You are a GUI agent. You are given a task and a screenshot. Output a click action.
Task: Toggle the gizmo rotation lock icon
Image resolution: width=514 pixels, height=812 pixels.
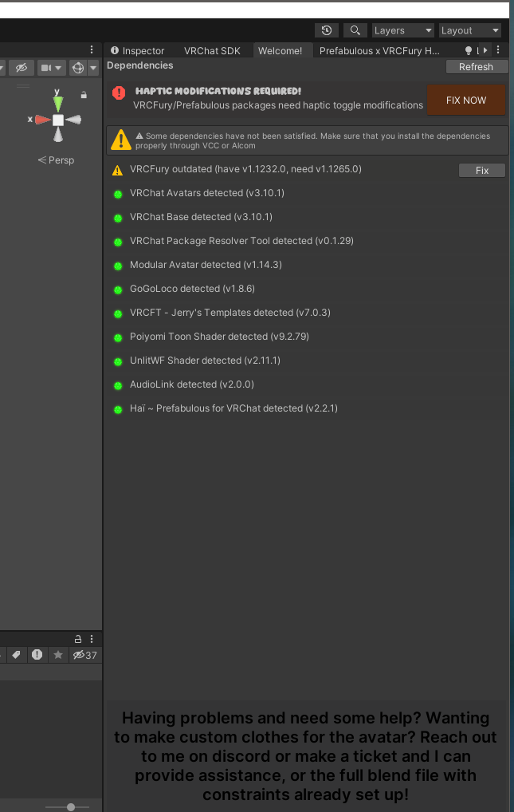(x=84, y=95)
